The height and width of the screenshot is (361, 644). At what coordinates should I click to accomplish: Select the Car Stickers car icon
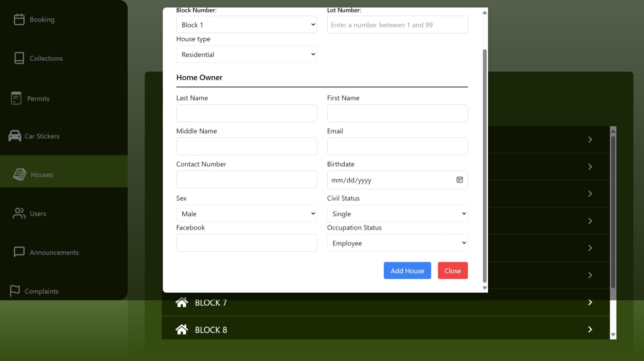tap(15, 136)
